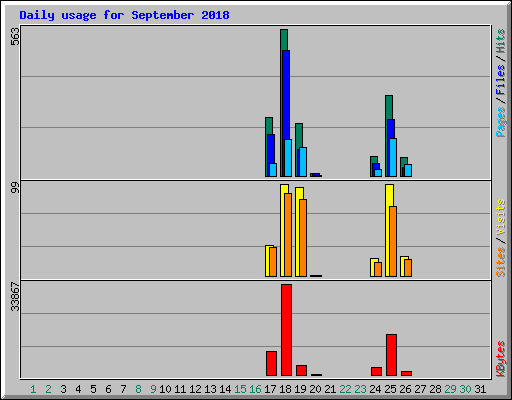
Task: Click day label "15" on the x-axis
Action: [x=240, y=389]
